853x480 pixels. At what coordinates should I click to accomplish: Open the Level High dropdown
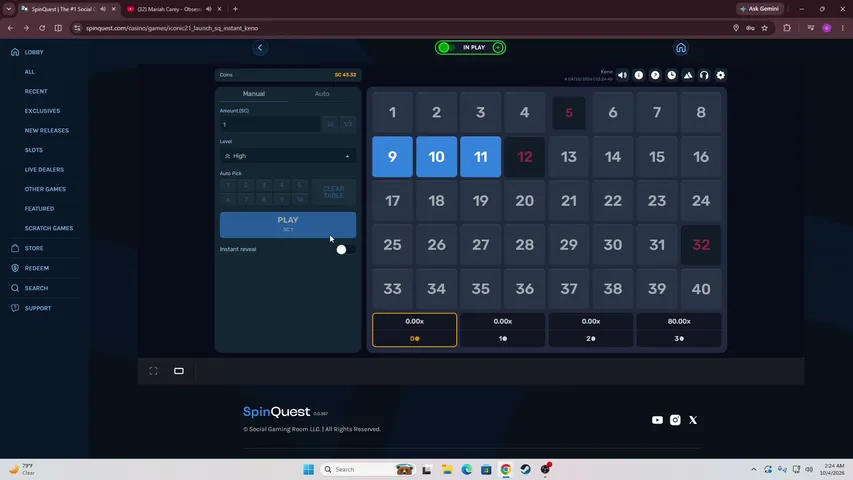point(288,156)
